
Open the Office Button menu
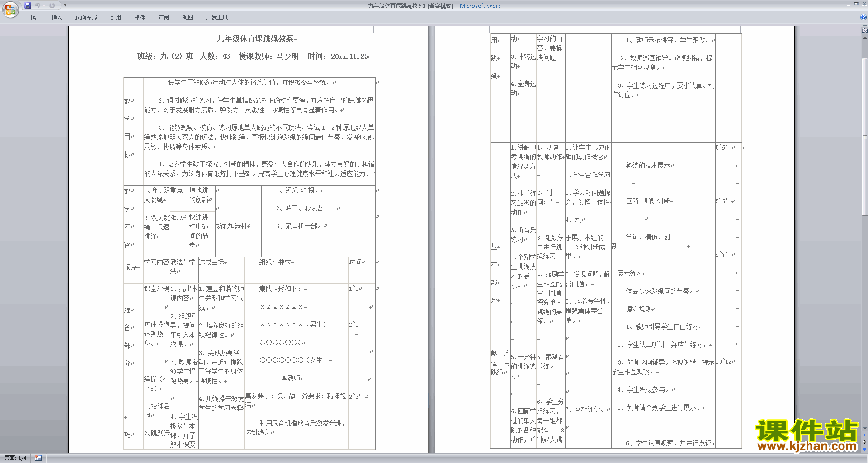click(10, 9)
